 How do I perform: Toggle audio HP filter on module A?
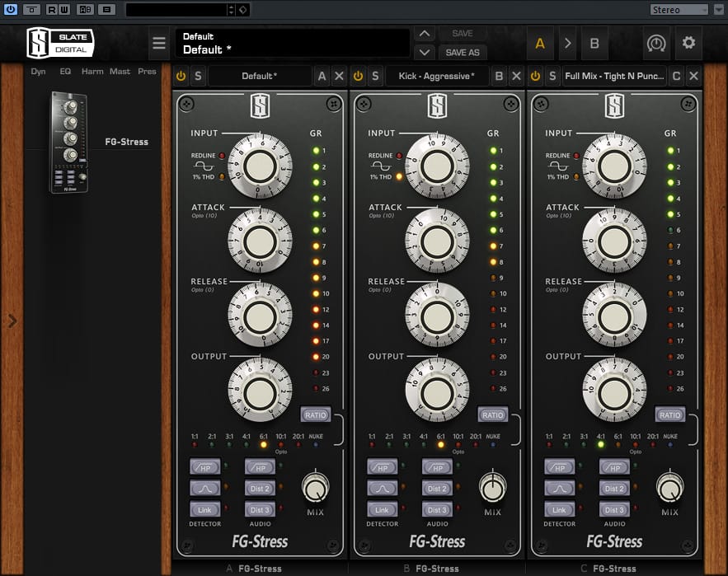click(260, 467)
